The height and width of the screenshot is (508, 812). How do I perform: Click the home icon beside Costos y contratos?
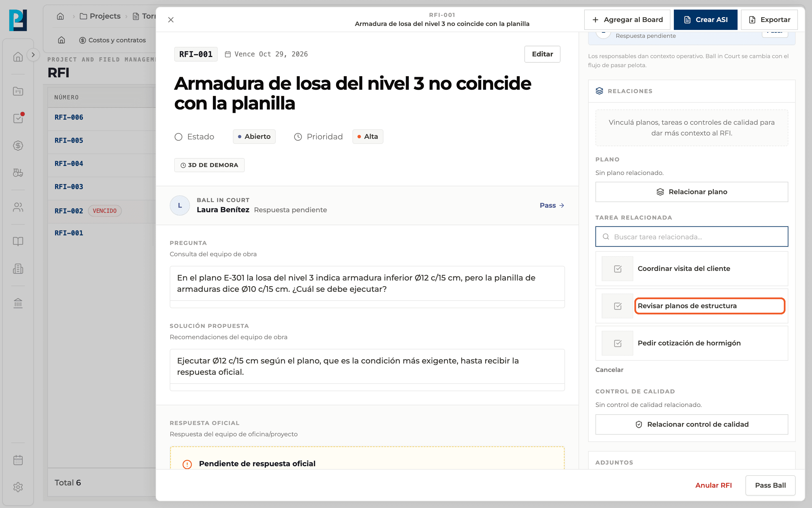[61, 40]
